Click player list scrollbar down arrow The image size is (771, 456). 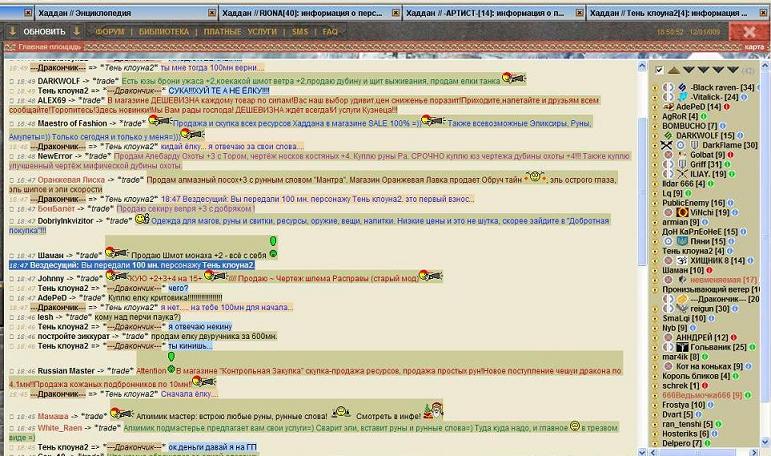(x=765, y=442)
